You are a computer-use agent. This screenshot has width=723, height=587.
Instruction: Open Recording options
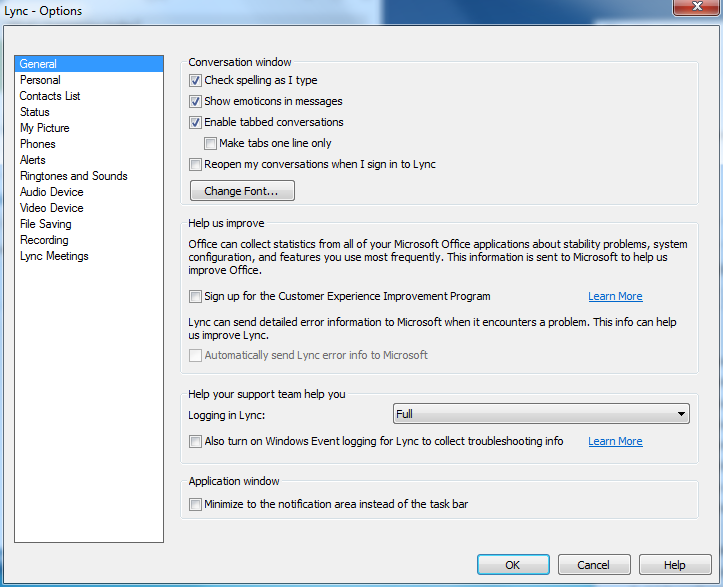click(89, 240)
